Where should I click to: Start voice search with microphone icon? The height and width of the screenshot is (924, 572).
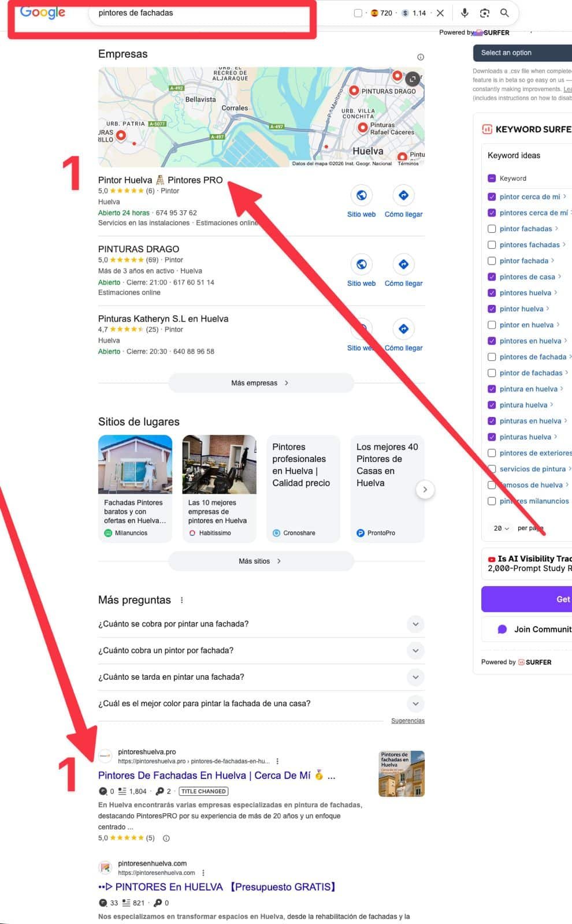pos(465,13)
